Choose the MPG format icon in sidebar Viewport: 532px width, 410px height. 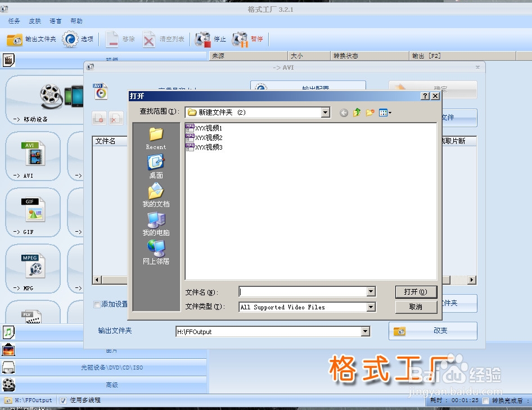[x=33, y=266]
